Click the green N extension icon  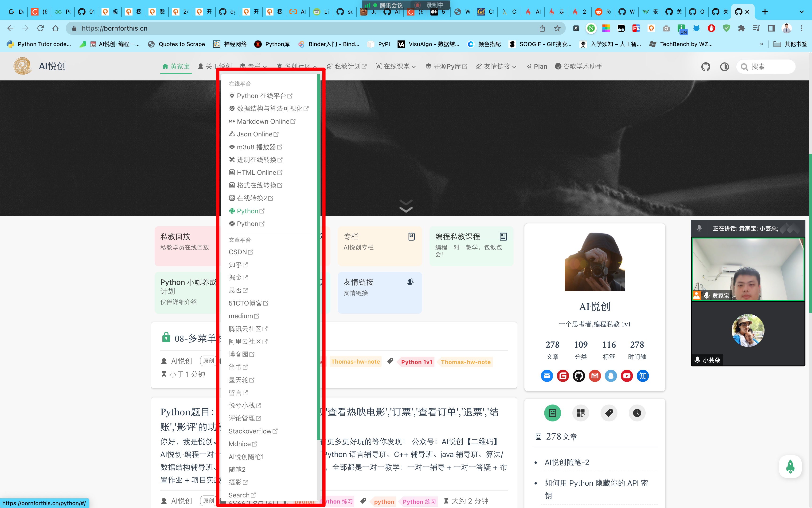(x=591, y=28)
